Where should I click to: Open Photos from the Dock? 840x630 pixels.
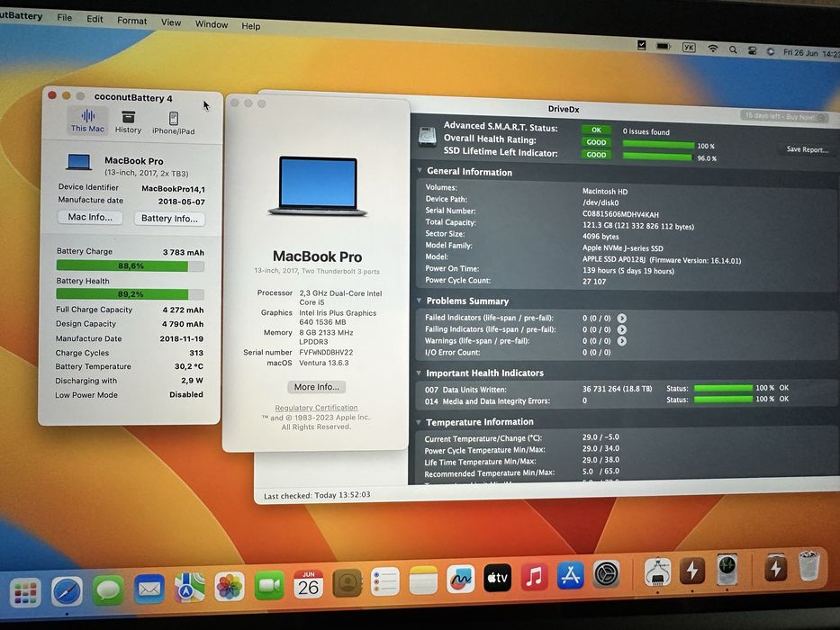pos(230,587)
